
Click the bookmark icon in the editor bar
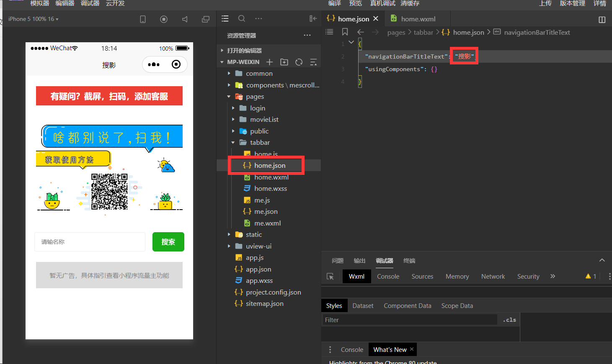click(345, 32)
